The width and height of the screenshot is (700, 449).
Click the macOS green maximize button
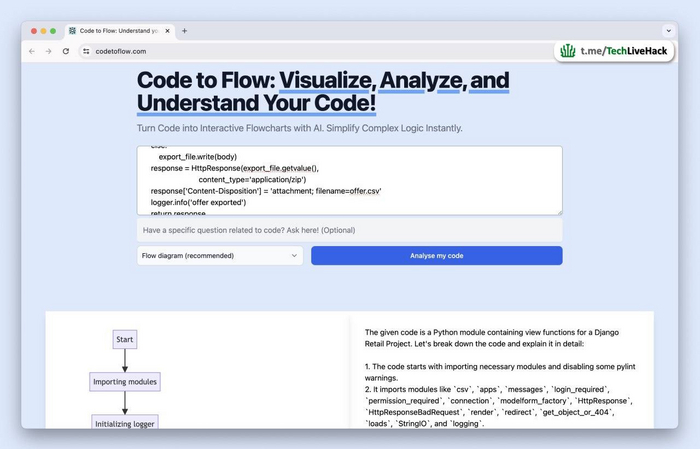coord(53,31)
